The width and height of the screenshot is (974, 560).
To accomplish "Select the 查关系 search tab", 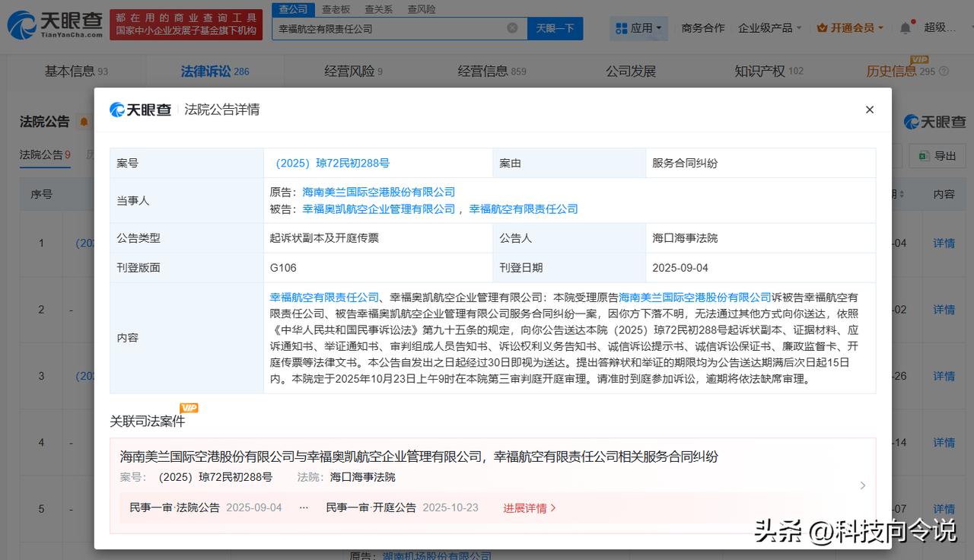I will coord(378,9).
